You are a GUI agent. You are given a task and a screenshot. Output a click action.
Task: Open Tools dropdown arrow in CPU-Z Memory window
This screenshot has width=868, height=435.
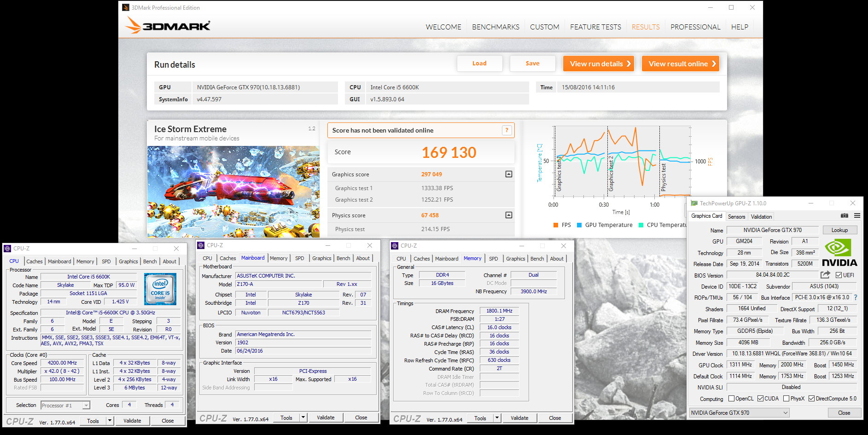click(x=497, y=418)
